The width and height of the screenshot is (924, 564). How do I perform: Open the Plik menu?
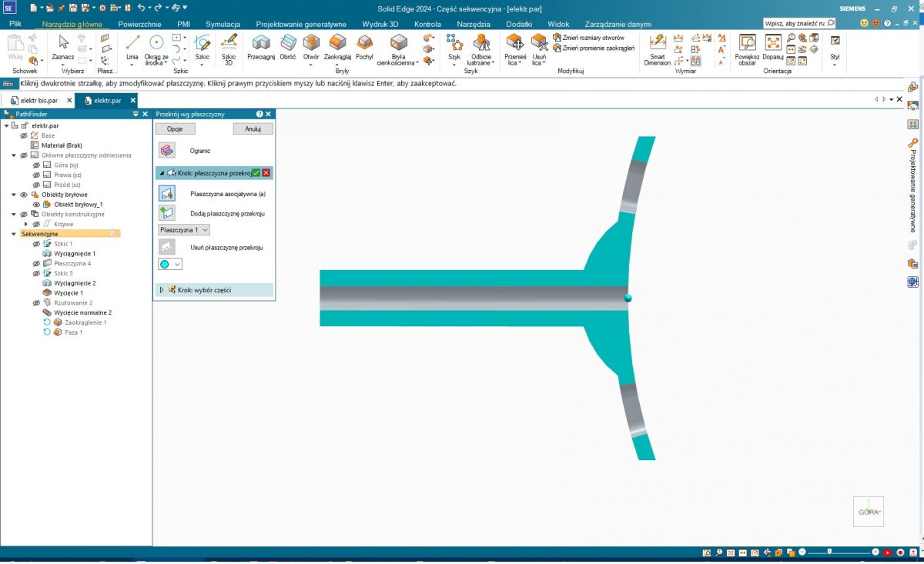15,24
